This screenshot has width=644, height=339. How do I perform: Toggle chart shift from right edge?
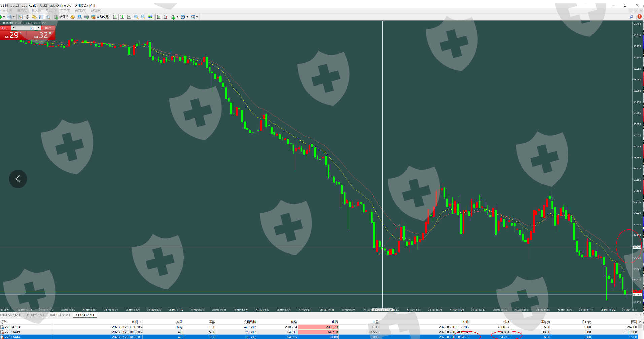point(165,17)
